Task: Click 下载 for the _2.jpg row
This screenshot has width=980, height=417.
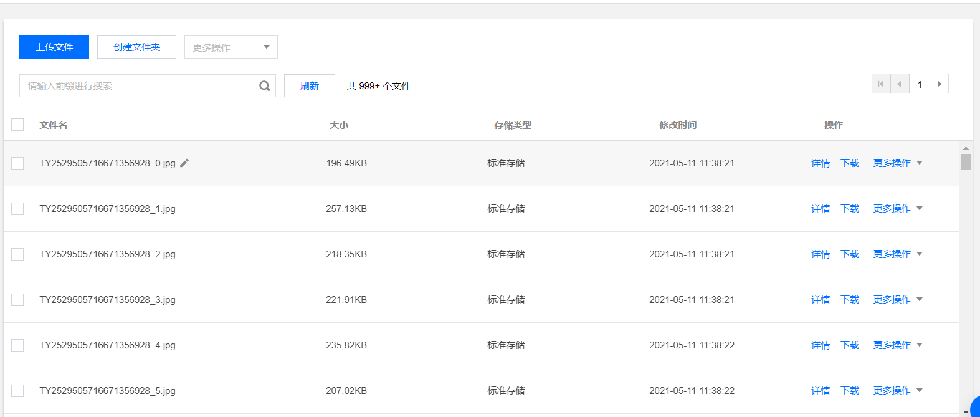Action: [850, 254]
